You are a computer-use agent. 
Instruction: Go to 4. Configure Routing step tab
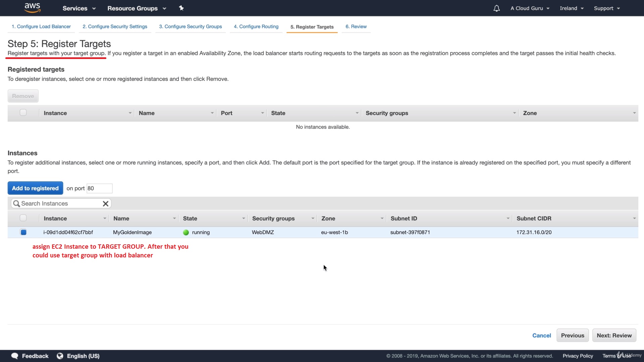click(x=256, y=26)
